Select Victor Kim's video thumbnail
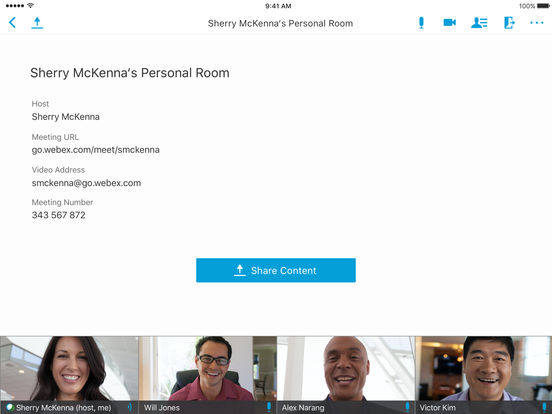Screen dimensions: 552x414 tap(484, 375)
